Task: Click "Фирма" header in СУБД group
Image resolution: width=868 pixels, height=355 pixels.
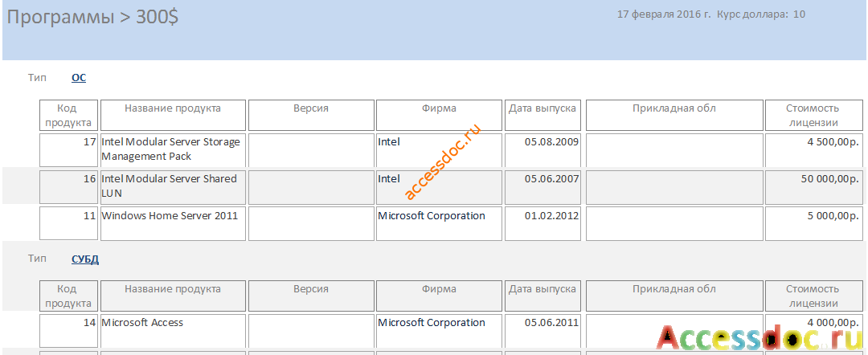Action: (440, 296)
